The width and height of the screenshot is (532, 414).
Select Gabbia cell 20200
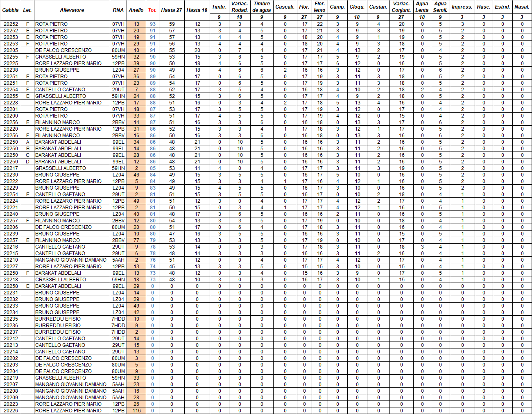[11, 116]
